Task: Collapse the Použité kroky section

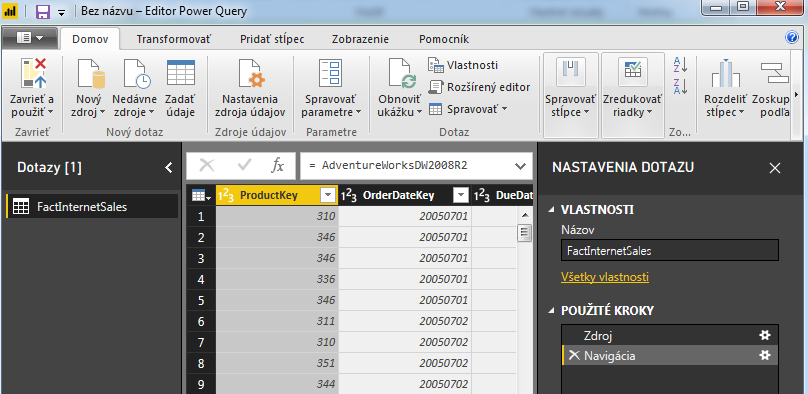Action: [552, 311]
